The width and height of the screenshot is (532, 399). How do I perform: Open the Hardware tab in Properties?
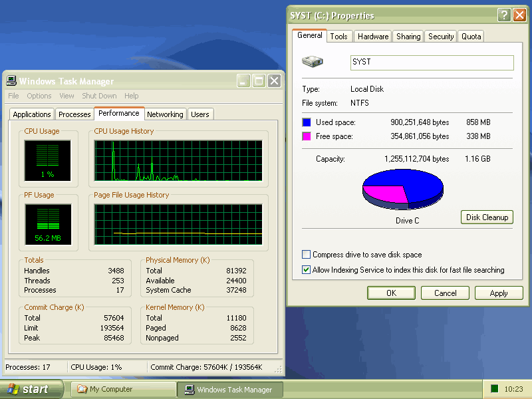point(373,37)
